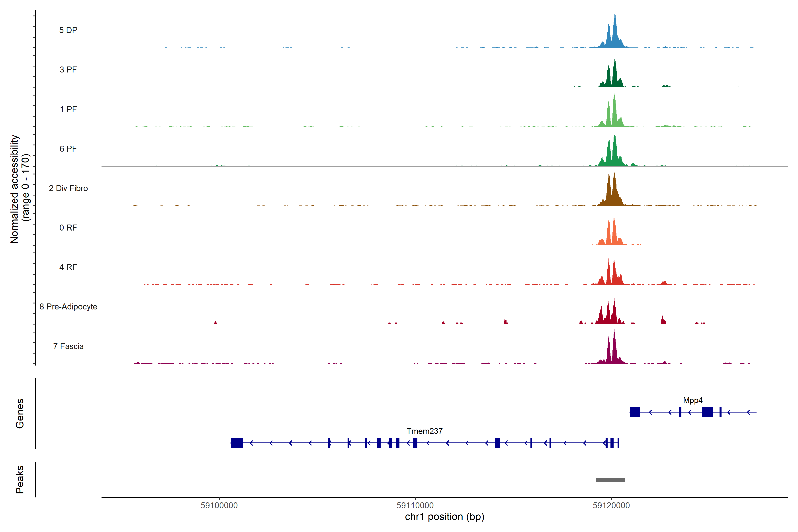
Task: Select the 2 Div Fibro label
Action: coord(68,188)
